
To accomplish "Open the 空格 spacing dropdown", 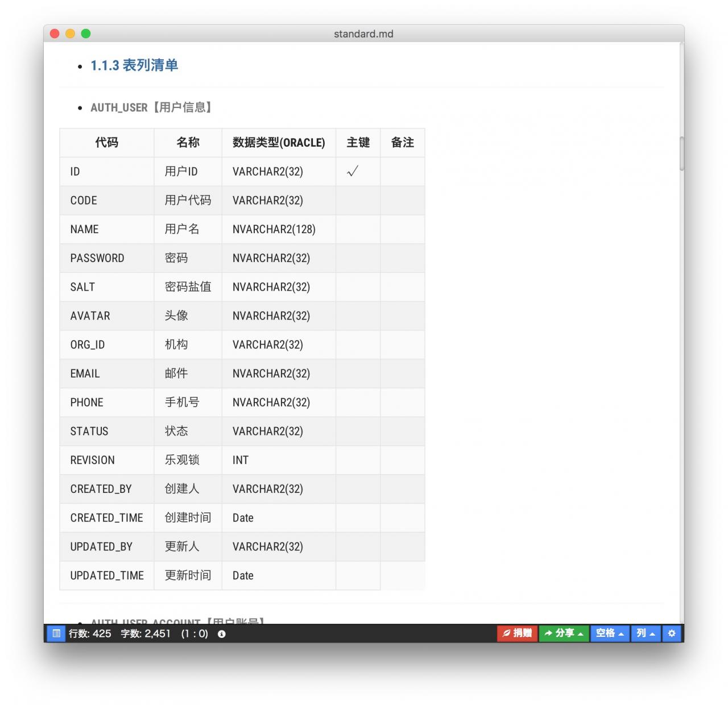I will click(610, 633).
